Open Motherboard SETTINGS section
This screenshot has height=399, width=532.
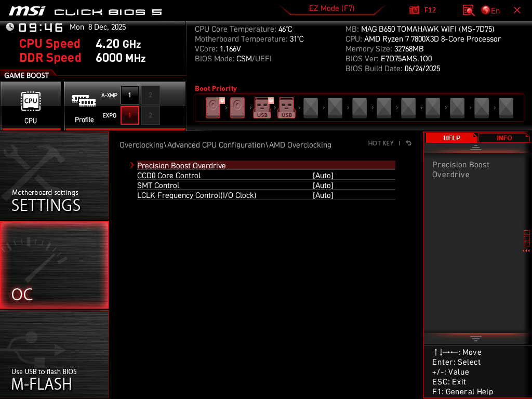coord(54,176)
